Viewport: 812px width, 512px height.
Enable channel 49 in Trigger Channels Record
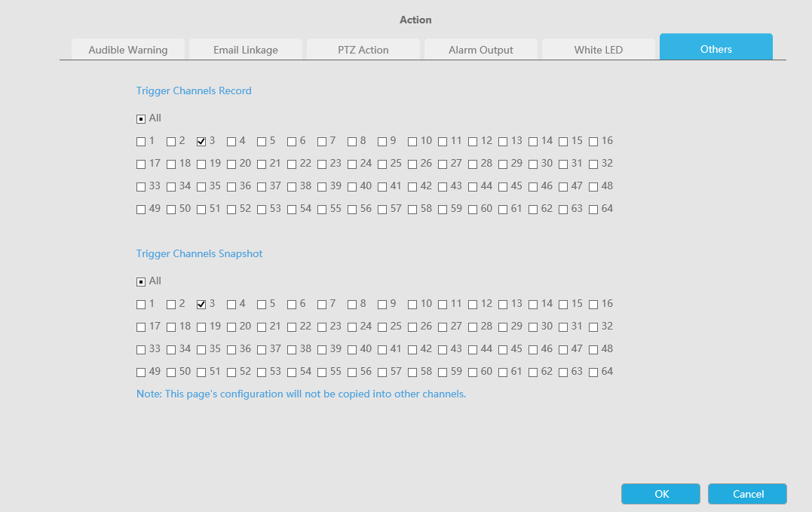(141, 210)
